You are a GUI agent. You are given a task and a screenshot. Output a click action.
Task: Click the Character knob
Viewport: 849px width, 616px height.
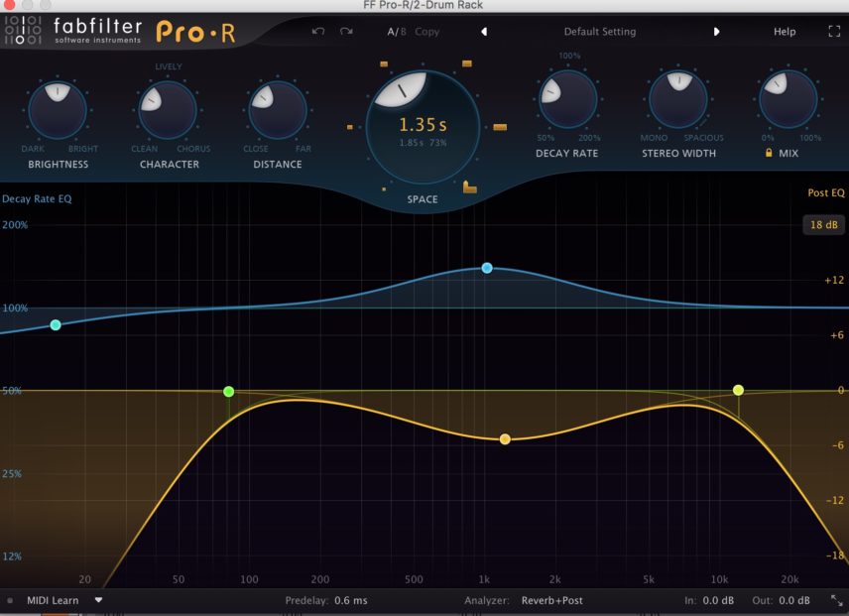[x=168, y=110]
